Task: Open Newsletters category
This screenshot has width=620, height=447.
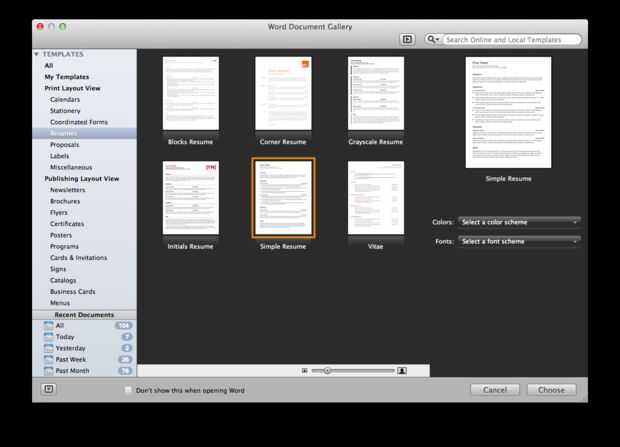Action: point(68,190)
